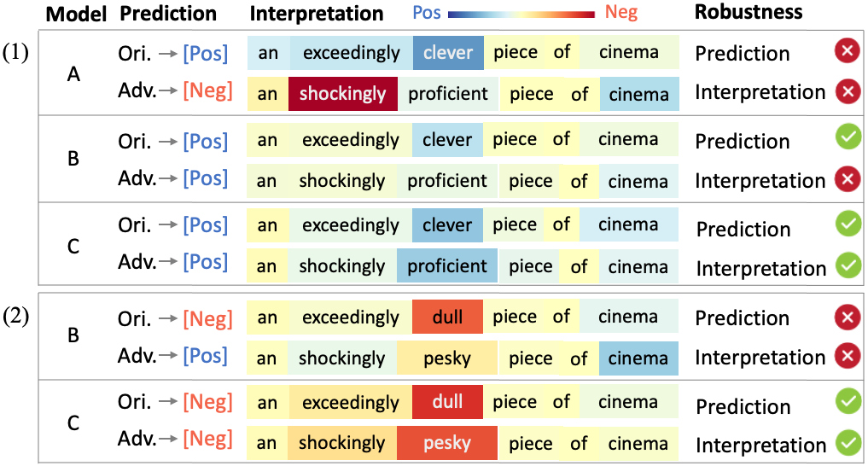The width and height of the screenshot is (868, 466).
Task: Click the red 'dull' word in section 2 Model C
Action: (447, 402)
